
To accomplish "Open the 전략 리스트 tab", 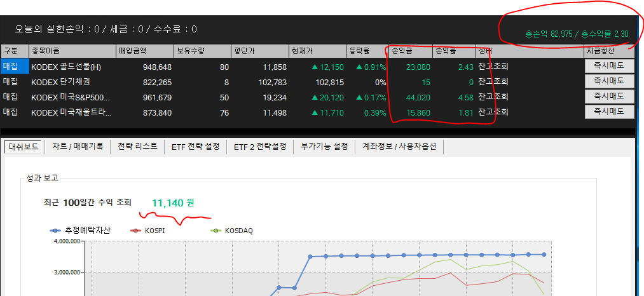I will [137, 146].
